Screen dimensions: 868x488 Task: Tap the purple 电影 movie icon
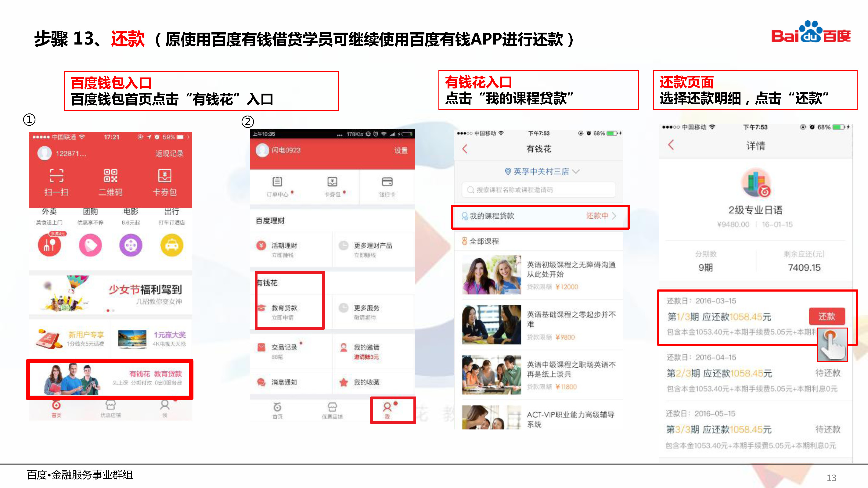click(131, 245)
